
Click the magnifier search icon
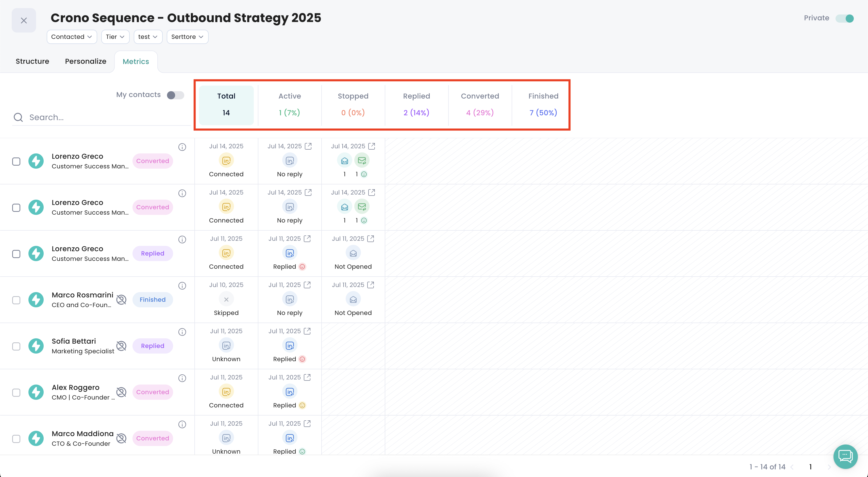(x=18, y=117)
